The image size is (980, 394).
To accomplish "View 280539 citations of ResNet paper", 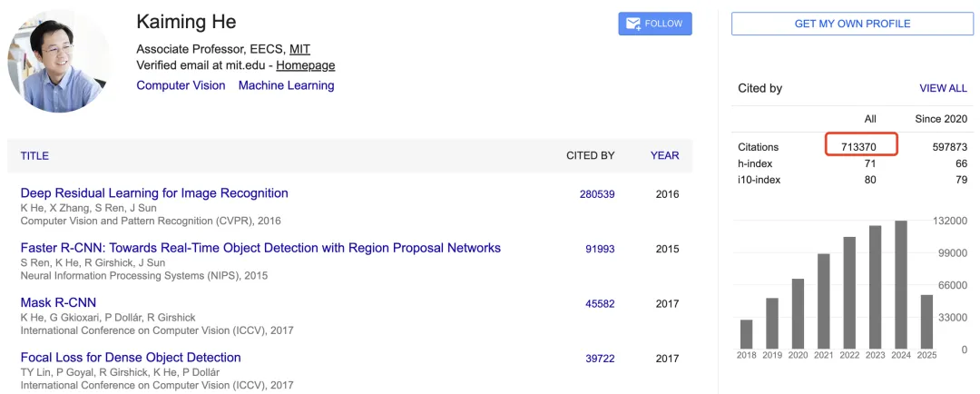I will point(597,194).
